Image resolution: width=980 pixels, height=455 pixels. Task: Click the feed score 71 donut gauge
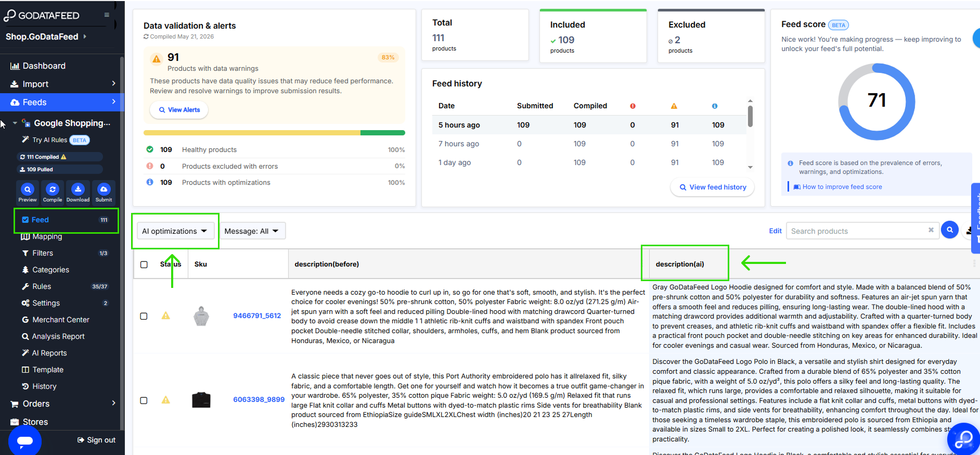pyautogui.click(x=876, y=102)
